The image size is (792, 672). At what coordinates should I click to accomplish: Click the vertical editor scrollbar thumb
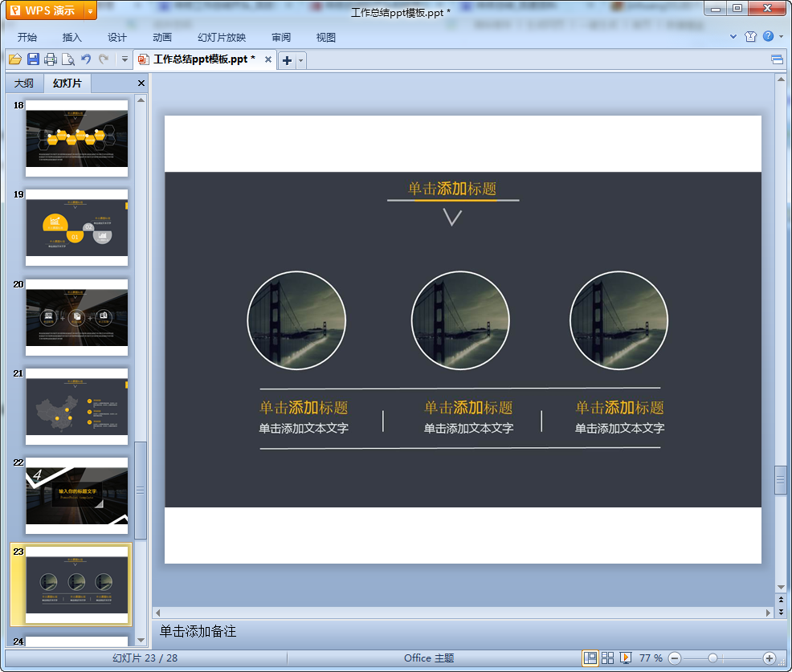tap(781, 479)
